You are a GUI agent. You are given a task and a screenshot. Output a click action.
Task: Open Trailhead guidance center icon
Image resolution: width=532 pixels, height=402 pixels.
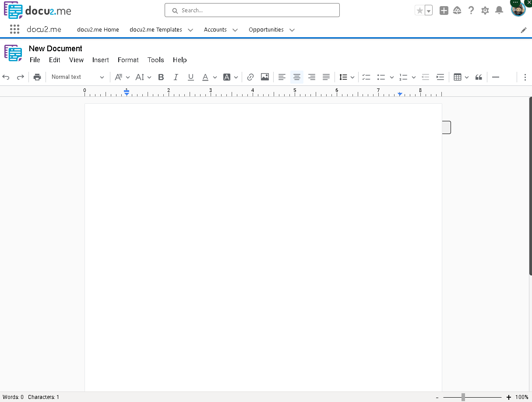(457, 11)
